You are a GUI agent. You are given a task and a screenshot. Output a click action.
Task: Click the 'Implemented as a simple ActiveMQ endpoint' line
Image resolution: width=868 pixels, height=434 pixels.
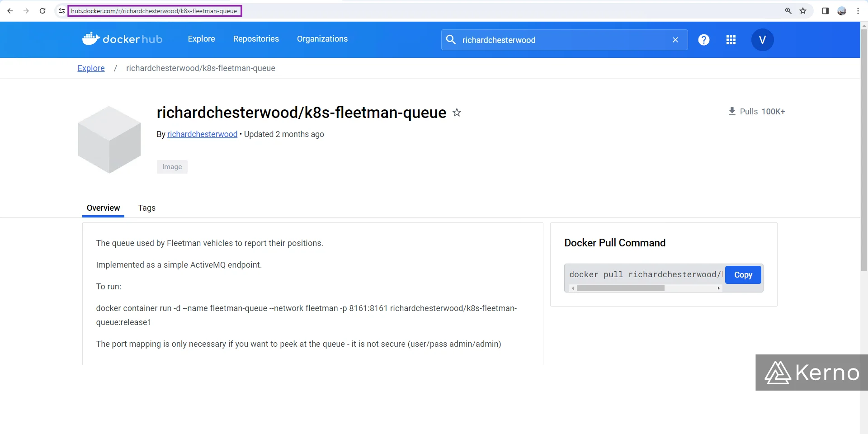179,265
